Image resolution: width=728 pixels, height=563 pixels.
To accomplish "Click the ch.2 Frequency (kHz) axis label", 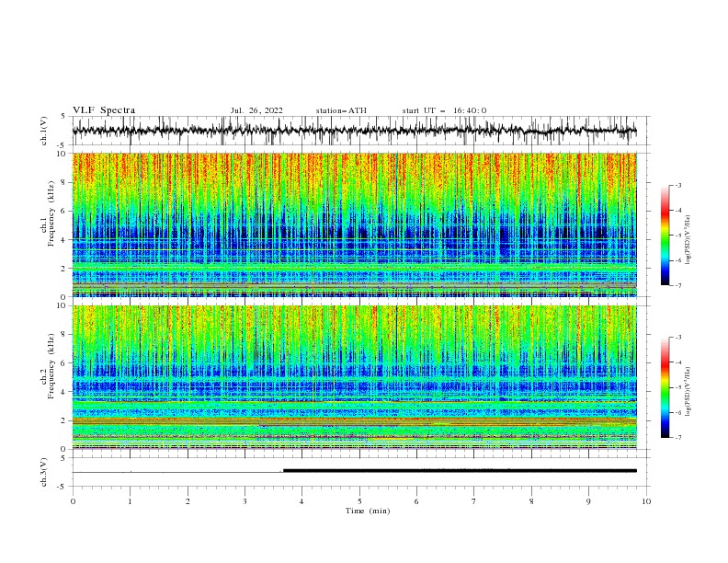I will click(x=50, y=366).
